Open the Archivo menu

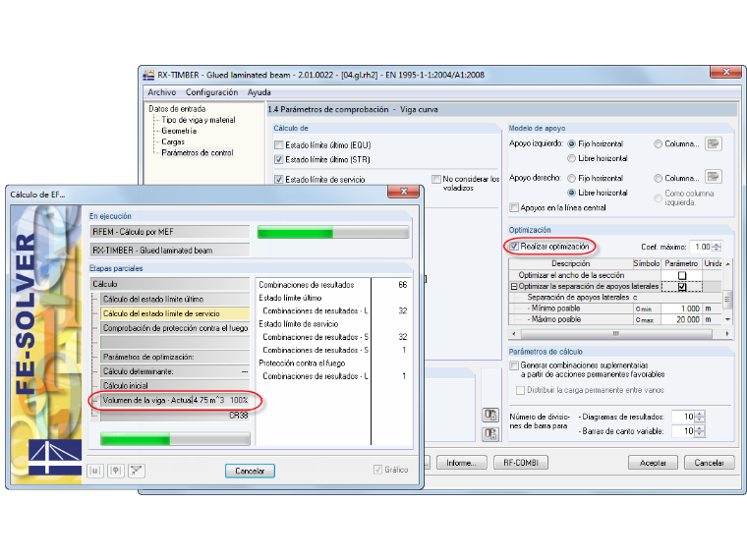point(161,92)
